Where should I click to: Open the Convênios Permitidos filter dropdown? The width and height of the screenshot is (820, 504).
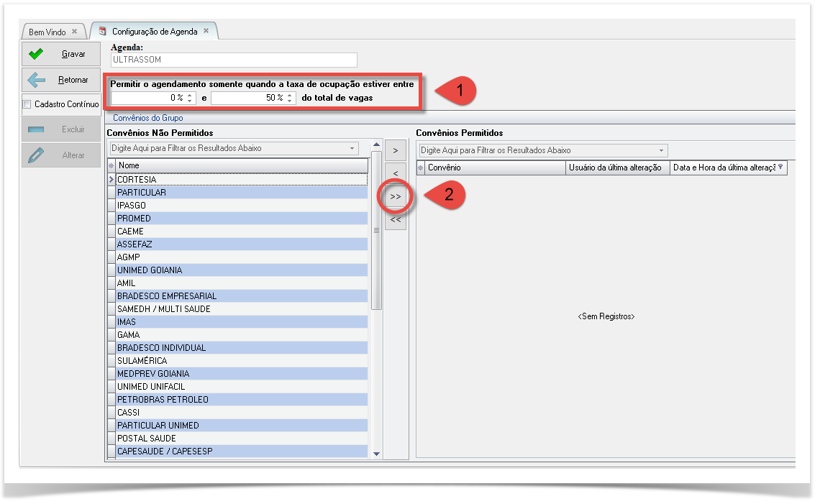[661, 151]
